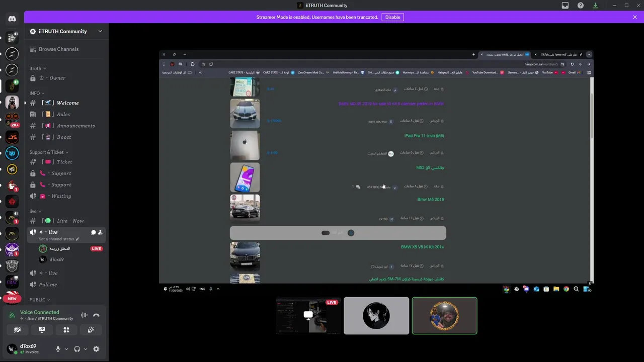The image size is (644, 362).
Task: Click Bmw M5 2018 listing in stream
Action: (x=431, y=200)
